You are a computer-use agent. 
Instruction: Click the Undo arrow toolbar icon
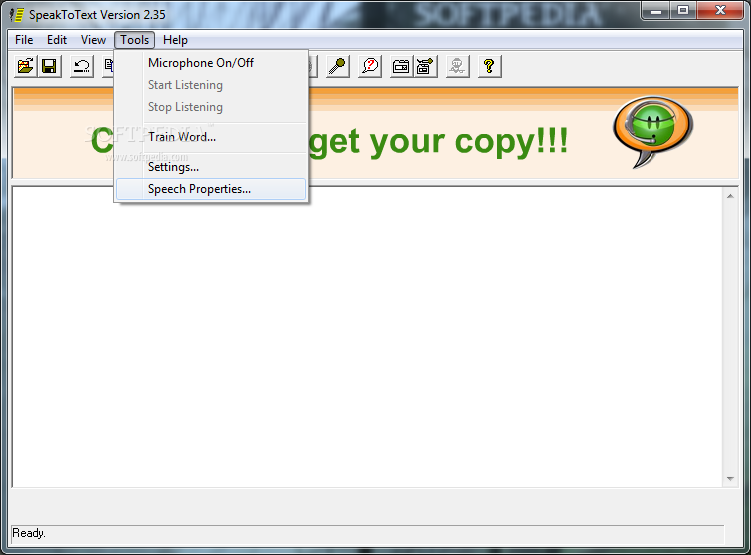[82, 66]
